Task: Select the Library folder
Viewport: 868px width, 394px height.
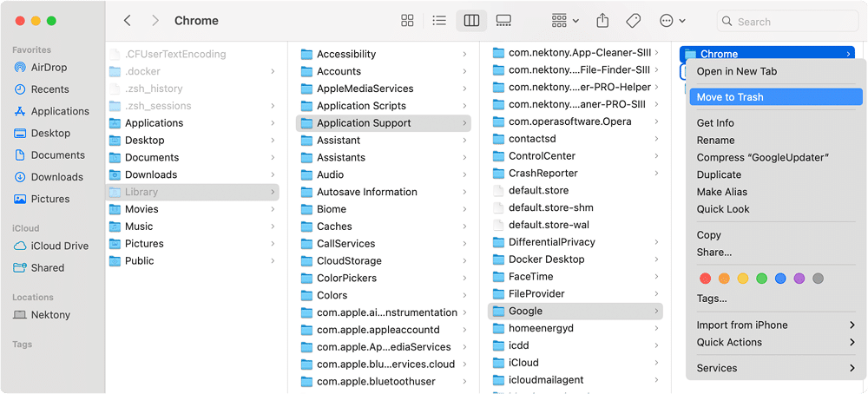Action: point(192,192)
